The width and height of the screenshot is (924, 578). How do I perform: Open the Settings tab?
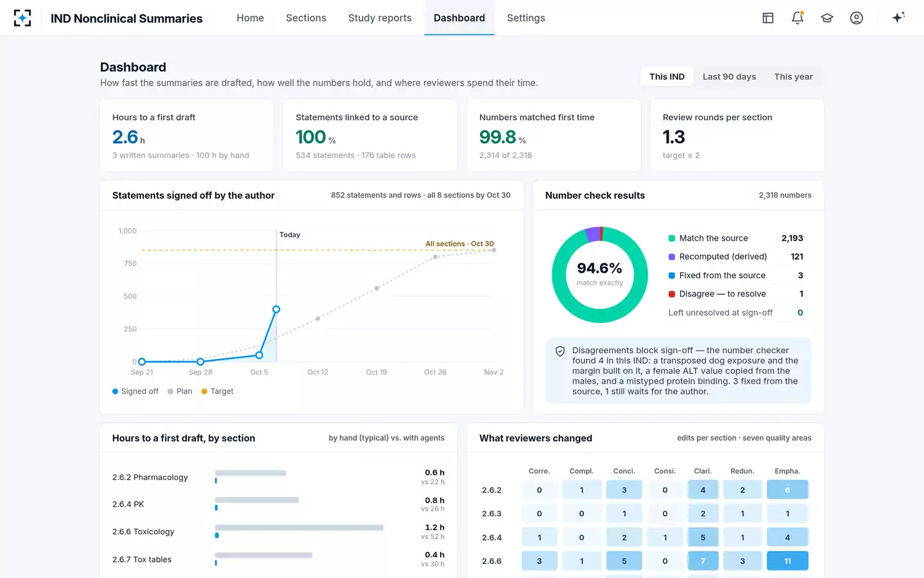pos(526,18)
